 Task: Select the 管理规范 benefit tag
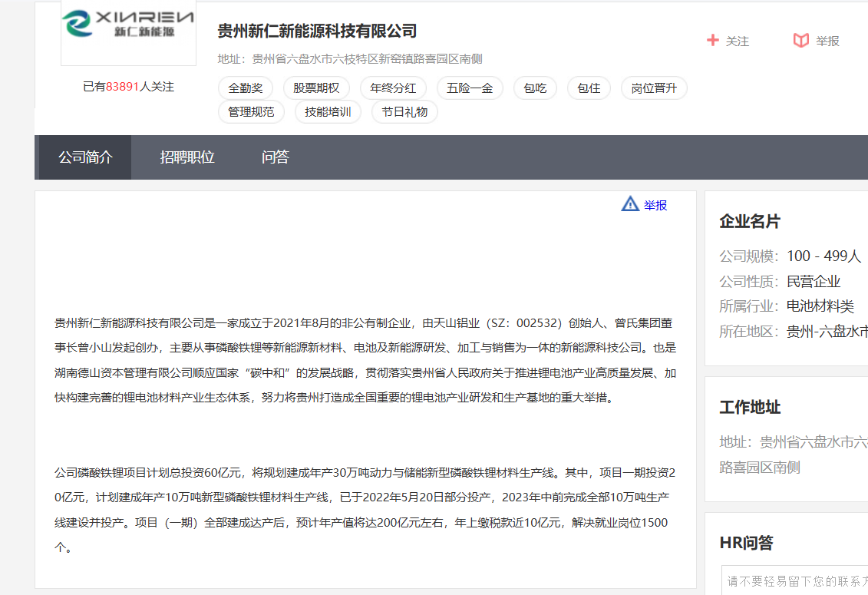(x=251, y=112)
